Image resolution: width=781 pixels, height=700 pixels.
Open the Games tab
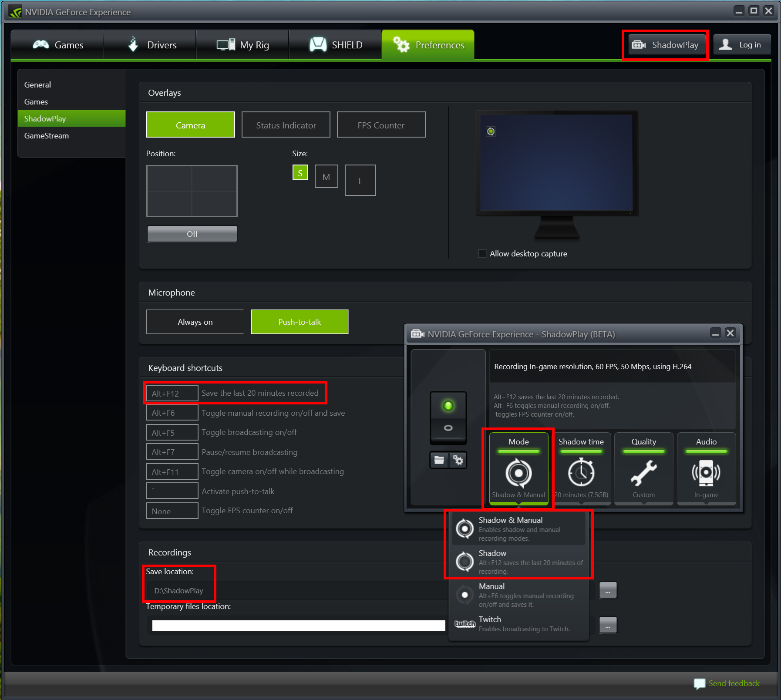(x=57, y=45)
